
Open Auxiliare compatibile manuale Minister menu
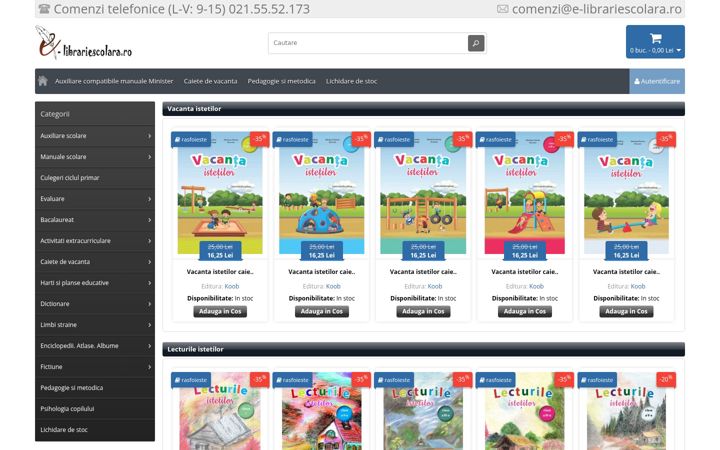point(114,81)
